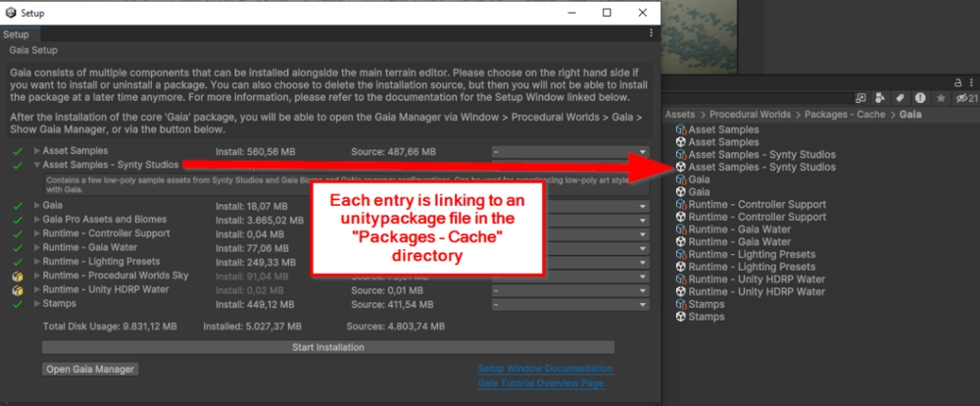Click the favorites star icon in Project toolbar
Image resolution: width=980 pixels, height=406 pixels.
click(x=941, y=98)
